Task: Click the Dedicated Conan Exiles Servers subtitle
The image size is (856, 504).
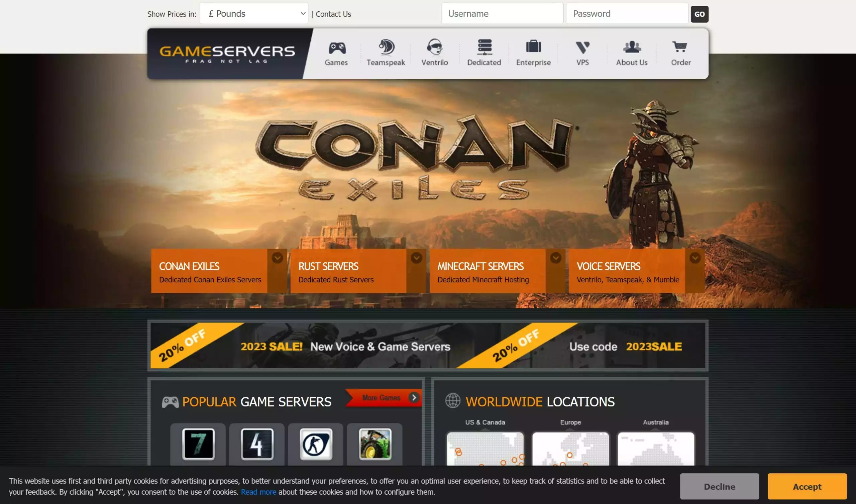Action: 210,279
